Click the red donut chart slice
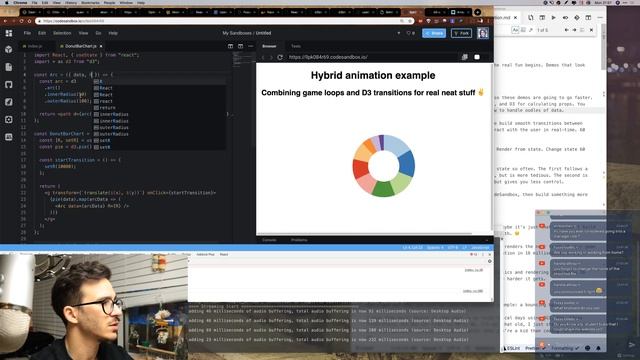640x360 pixels. 360,169
